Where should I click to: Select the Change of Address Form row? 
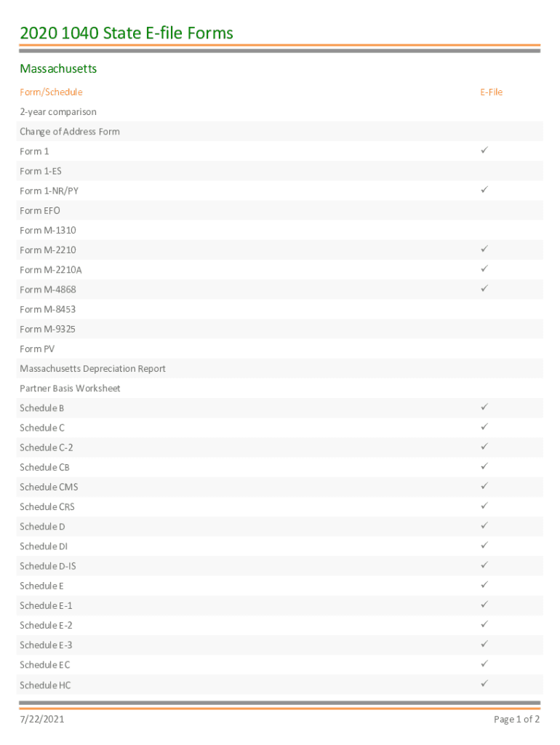point(70,132)
